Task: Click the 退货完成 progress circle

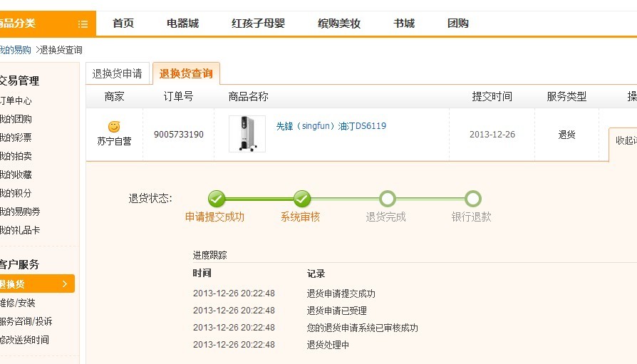Action: [x=388, y=199]
